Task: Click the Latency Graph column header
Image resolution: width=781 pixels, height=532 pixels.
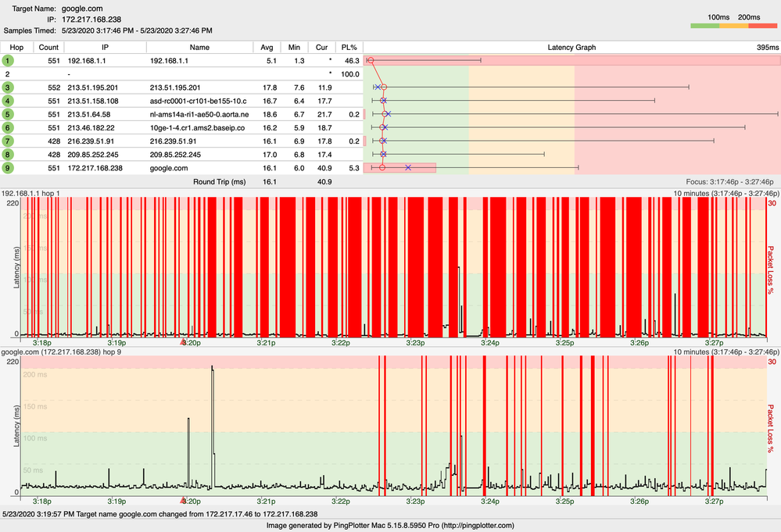Action: [571, 47]
